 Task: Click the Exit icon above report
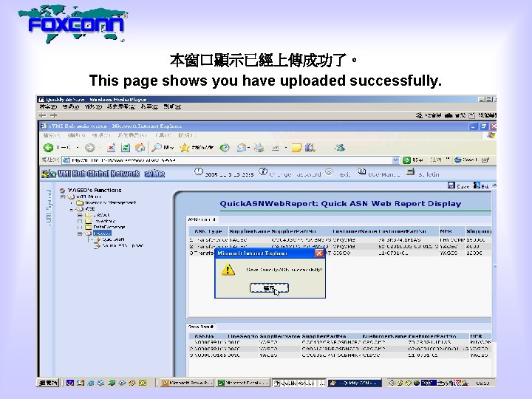click(477, 185)
